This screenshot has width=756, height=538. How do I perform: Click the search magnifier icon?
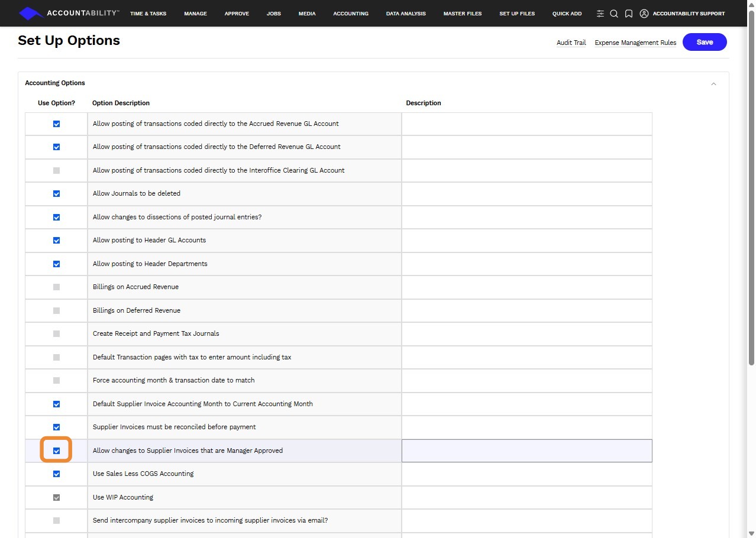[614, 14]
